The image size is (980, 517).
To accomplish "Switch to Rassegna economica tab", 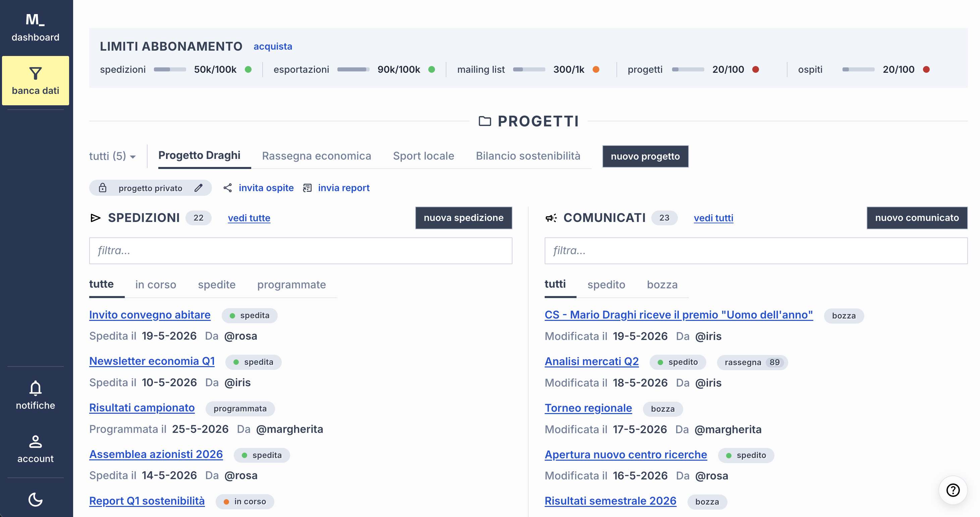I will pos(317,156).
